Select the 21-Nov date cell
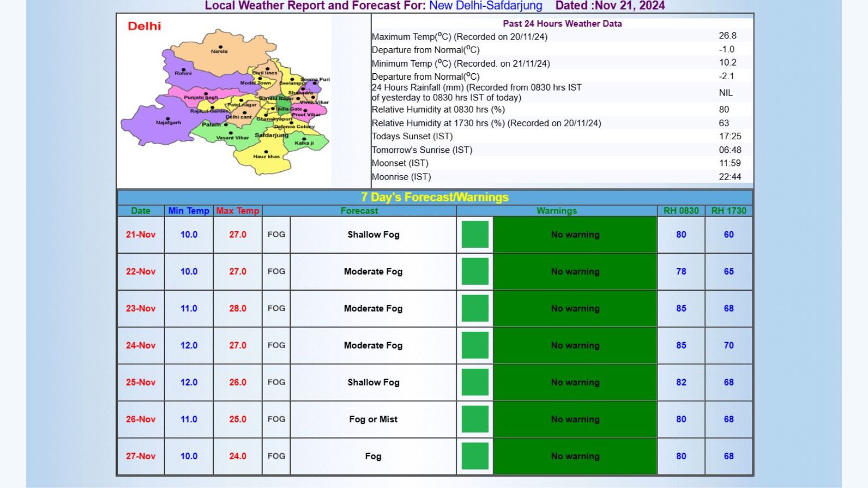 141,235
